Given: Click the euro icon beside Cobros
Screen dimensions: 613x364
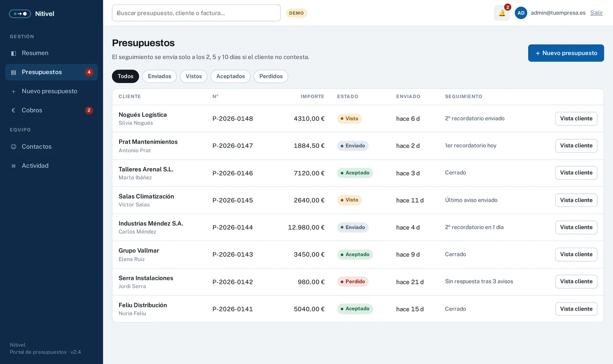Looking at the screenshot, I should pyautogui.click(x=14, y=110).
